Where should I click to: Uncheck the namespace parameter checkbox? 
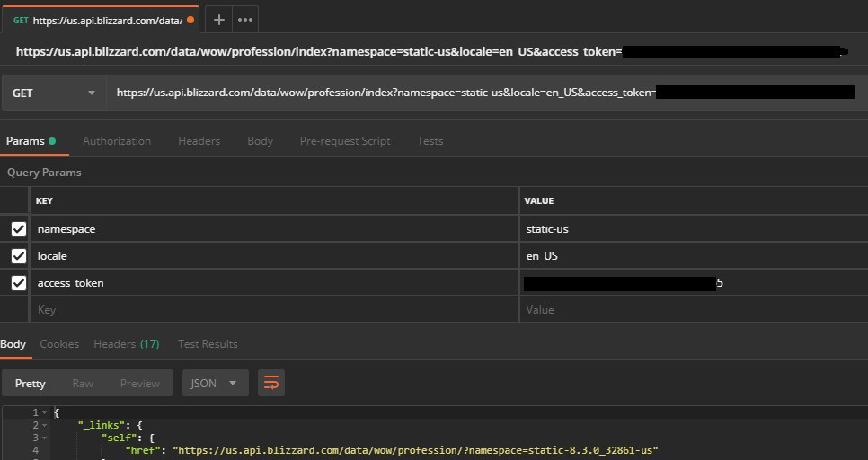[x=19, y=229]
